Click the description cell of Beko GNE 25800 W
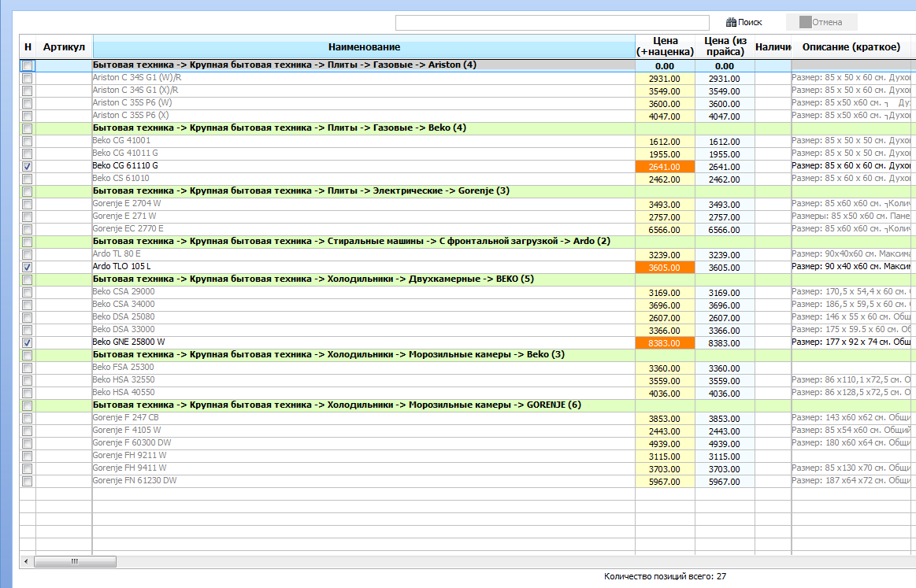916x588 pixels. 851,342
